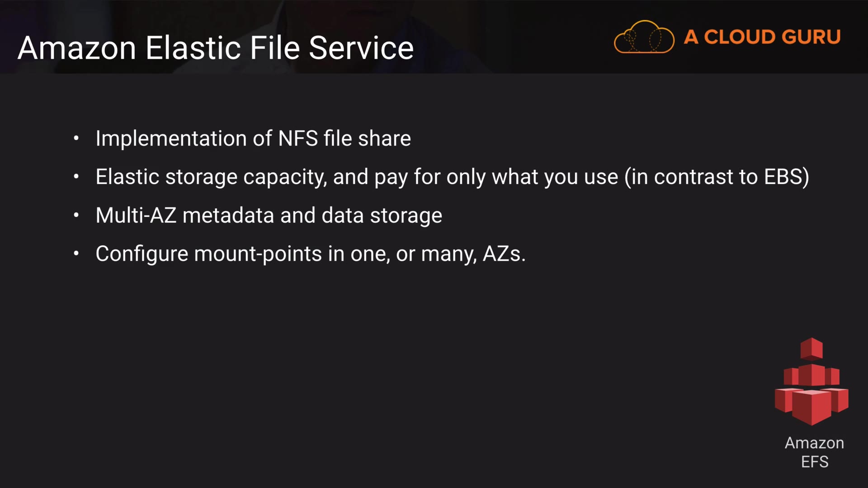
Task: Select the 'A CLOUD GURU' orange brand text
Action: (762, 37)
